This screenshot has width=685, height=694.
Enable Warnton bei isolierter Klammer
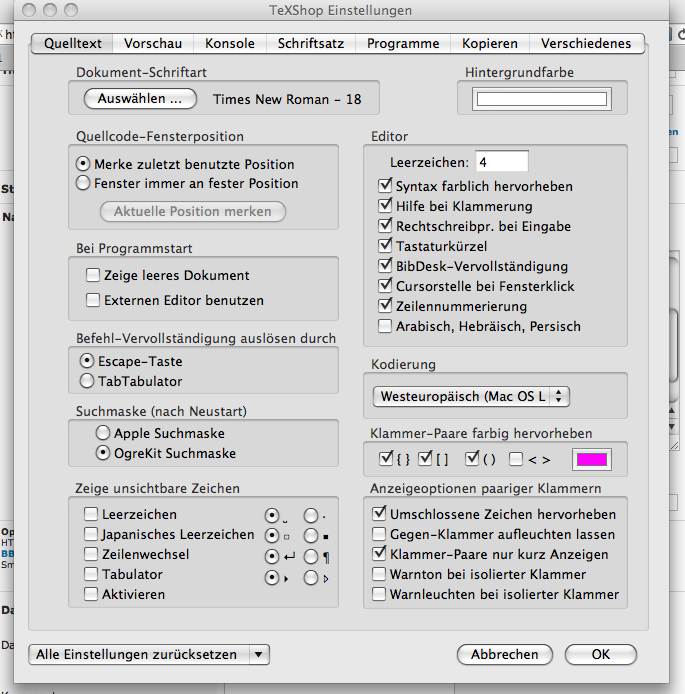click(x=379, y=574)
